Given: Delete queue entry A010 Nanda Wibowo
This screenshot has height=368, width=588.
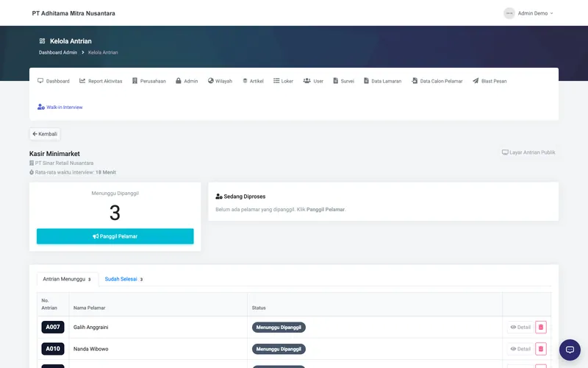Looking at the screenshot, I should point(541,349).
